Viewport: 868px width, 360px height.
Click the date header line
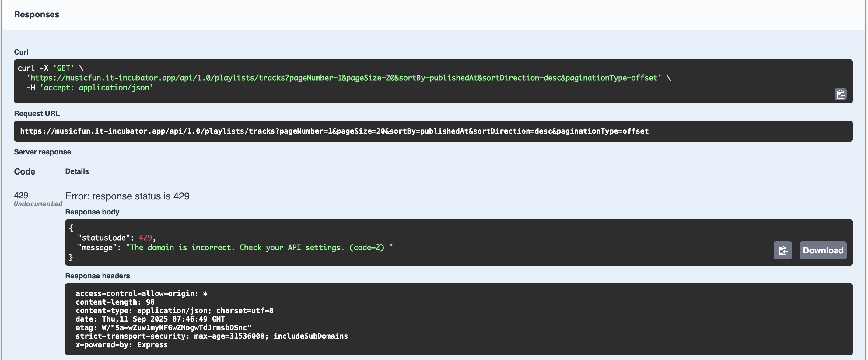tap(150, 319)
